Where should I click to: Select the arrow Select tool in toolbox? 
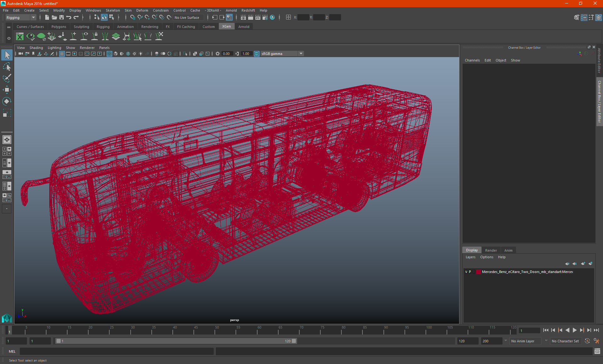click(x=7, y=55)
